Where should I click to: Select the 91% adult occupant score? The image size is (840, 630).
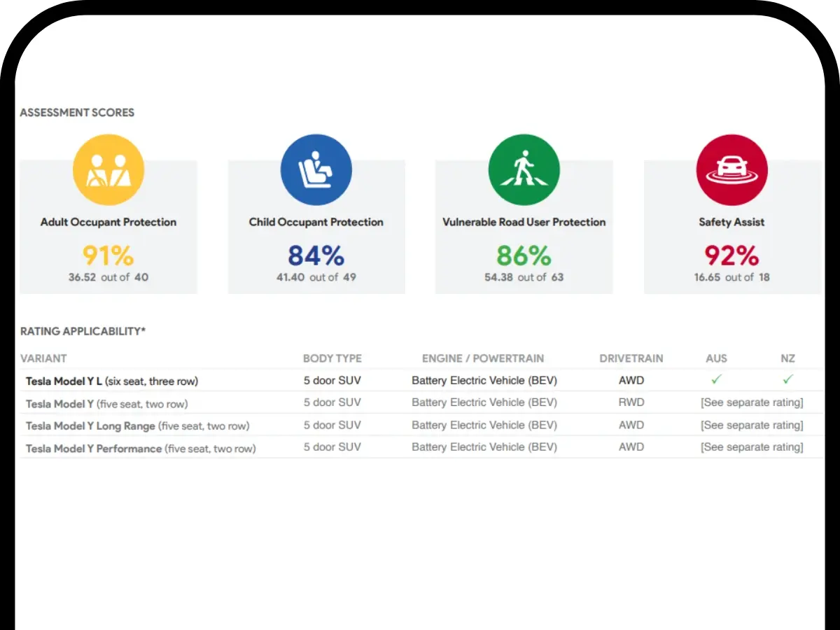108,255
